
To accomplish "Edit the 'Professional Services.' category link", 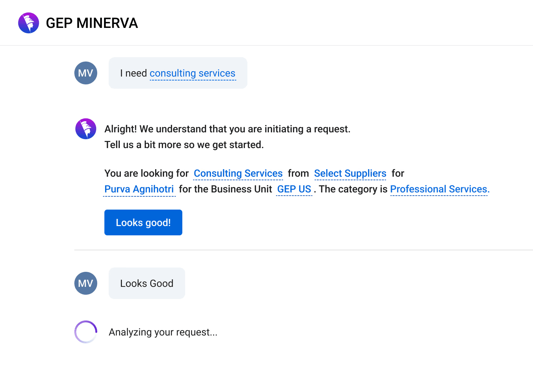I will click(440, 189).
